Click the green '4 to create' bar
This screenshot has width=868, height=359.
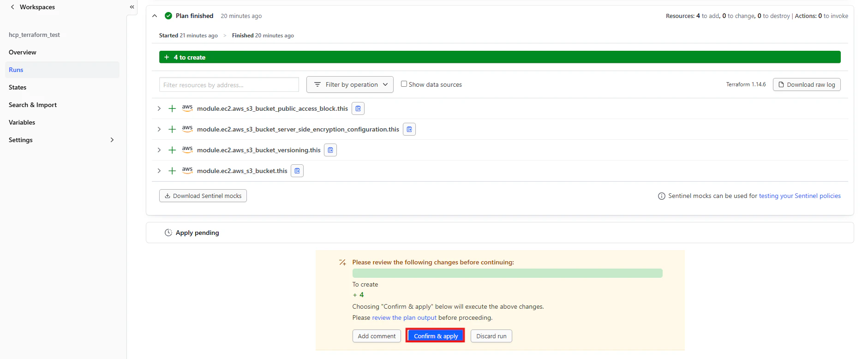(500, 57)
